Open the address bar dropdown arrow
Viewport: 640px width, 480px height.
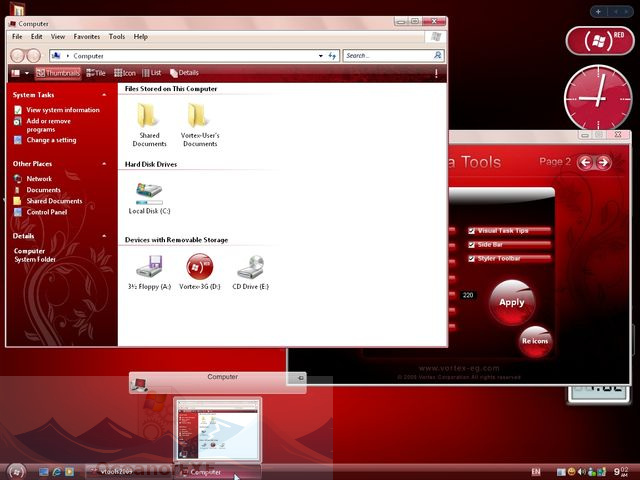[321, 56]
